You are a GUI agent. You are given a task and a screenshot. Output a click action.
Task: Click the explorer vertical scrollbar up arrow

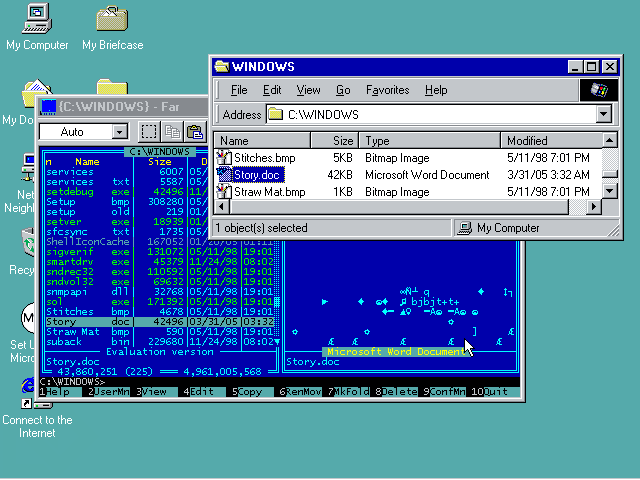click(x=609, y=141)
